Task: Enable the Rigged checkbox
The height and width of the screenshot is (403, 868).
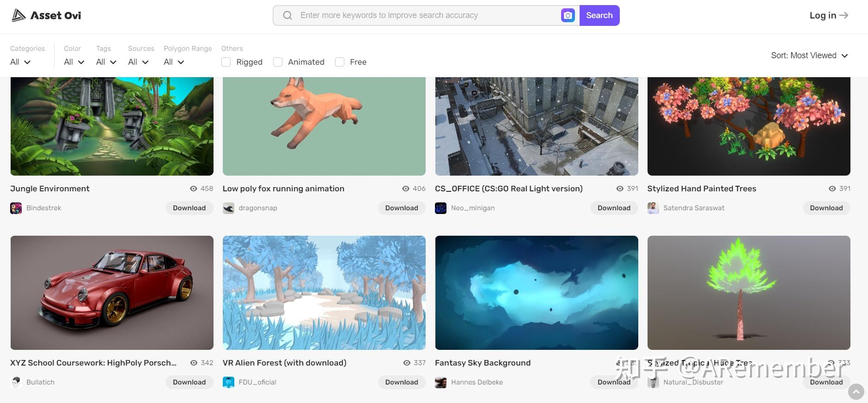Action: 226,62
